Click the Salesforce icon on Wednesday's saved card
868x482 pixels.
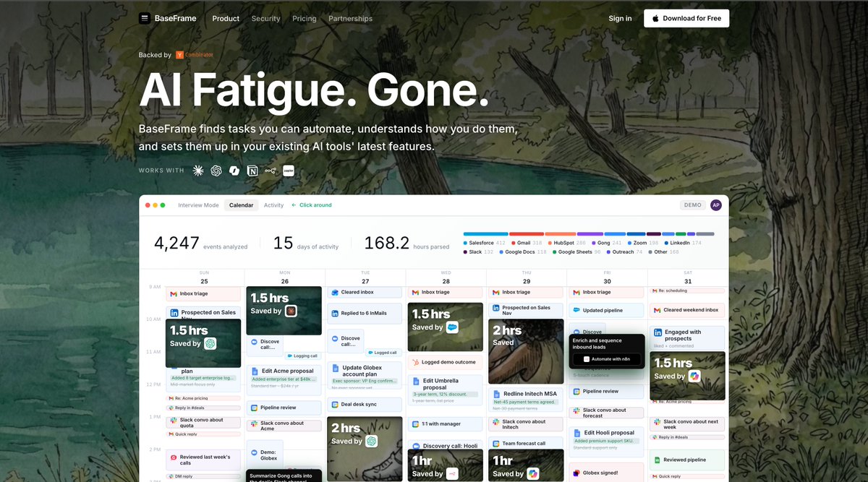(x=452, y=327)
